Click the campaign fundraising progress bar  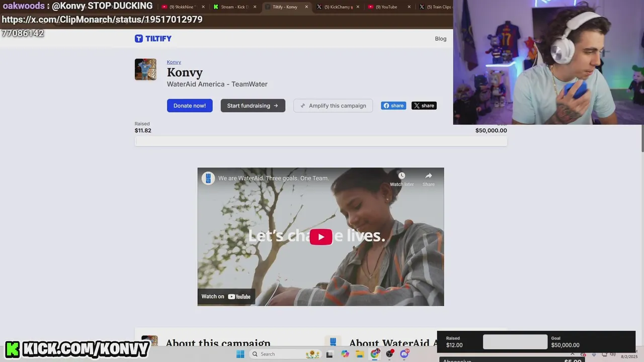(x=320, y=142)
